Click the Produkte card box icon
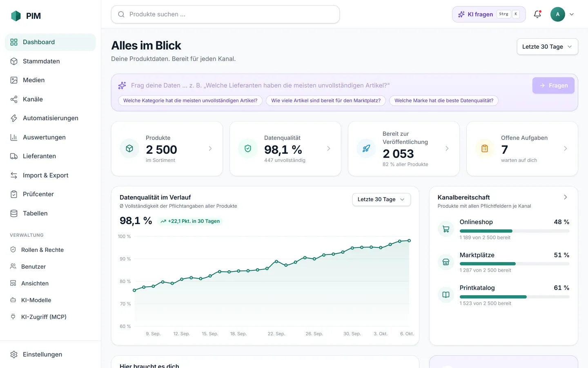Viewport: 588px width, 368px height. (x=129, y=148)
